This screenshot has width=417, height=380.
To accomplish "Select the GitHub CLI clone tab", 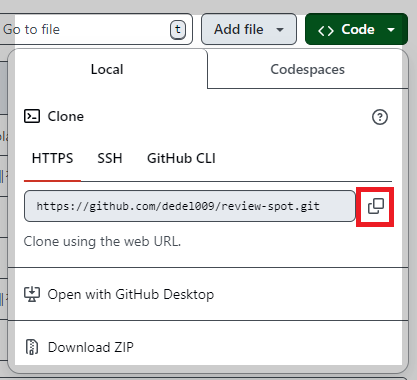I will 181,158.
